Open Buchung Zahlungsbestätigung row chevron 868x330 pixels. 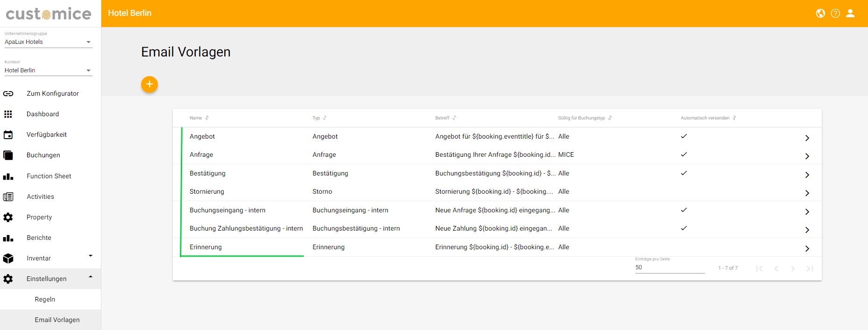(x=807, y=230)
